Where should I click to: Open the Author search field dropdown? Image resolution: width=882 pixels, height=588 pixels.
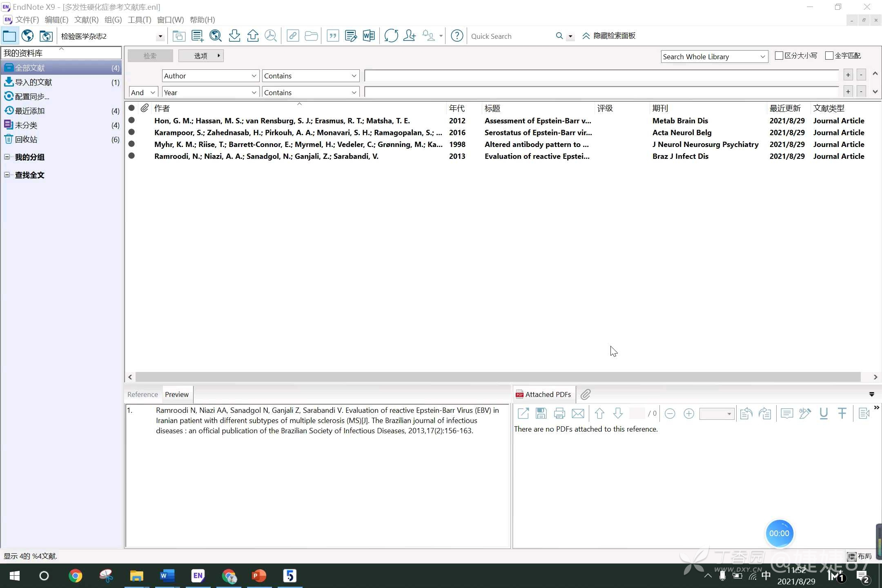(210, 76)
